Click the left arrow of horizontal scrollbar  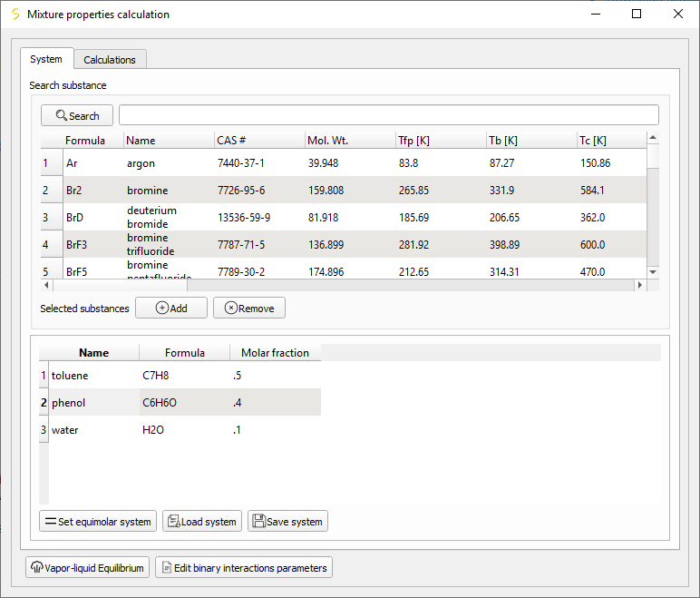click(46, 285)
